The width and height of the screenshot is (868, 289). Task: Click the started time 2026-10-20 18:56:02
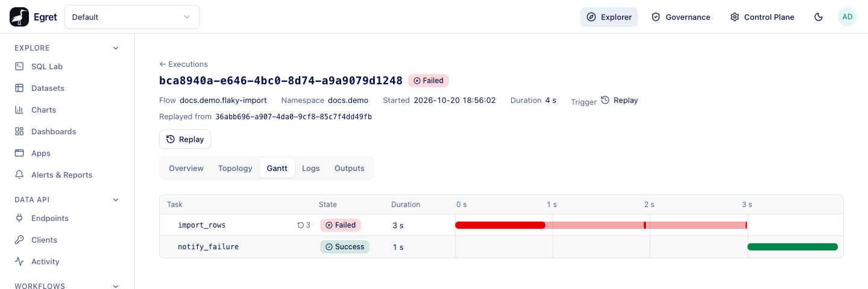(x=454, y=101)
